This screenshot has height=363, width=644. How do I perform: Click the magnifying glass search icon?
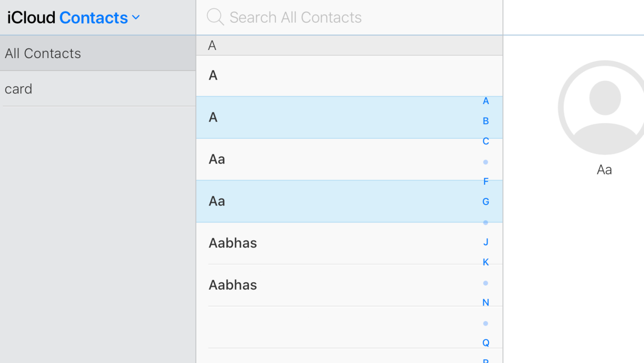(x=215, y=17)
